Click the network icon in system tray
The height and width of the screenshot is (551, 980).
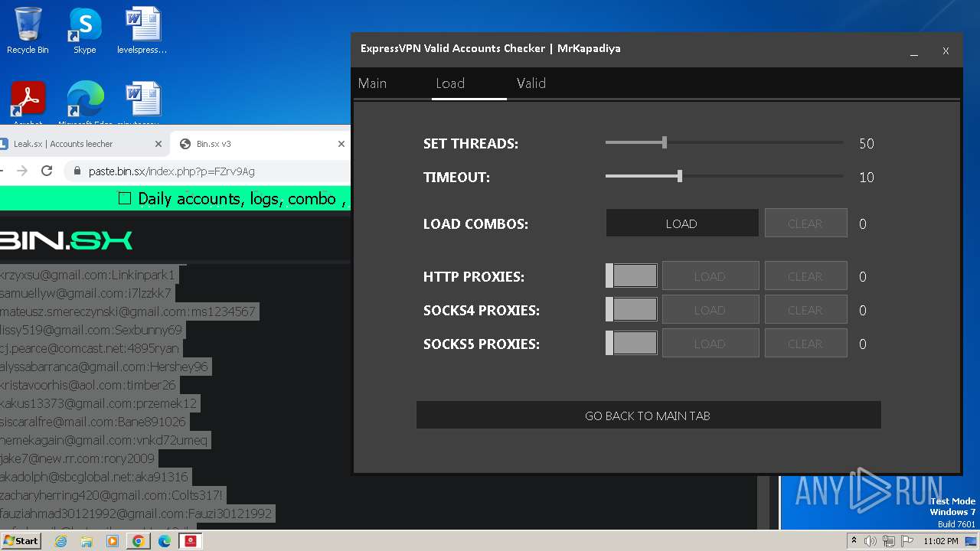click(888, 541)
